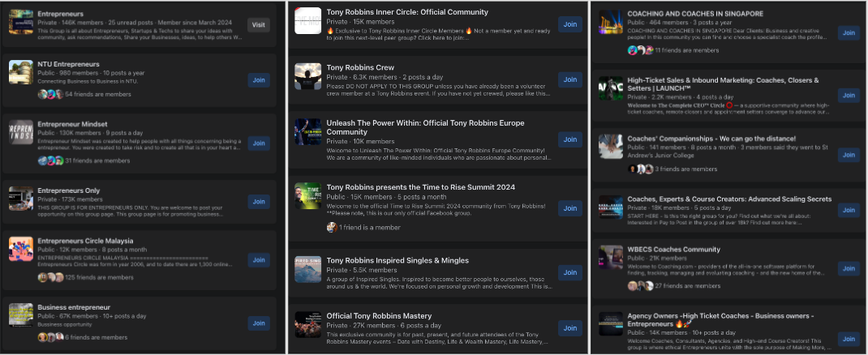This screenshot has height=355, width=868.
Task: Open Tony Robbins Mastery title link
Action: [x=379, y=316]
